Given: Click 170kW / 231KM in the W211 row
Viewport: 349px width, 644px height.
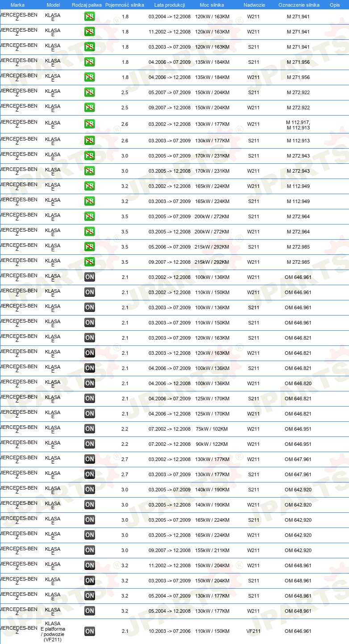Looking at the screenshot, I should pyautogui.click(x=212, y=171).
